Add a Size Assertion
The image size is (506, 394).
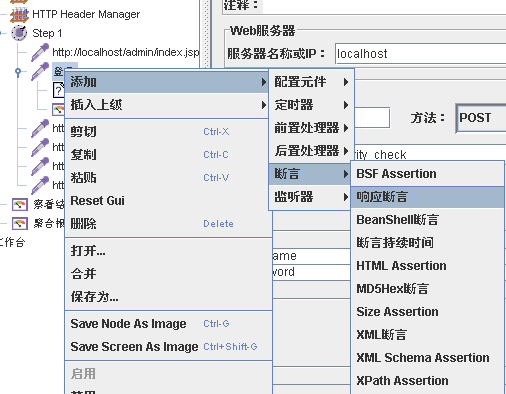tap(427, 312)
